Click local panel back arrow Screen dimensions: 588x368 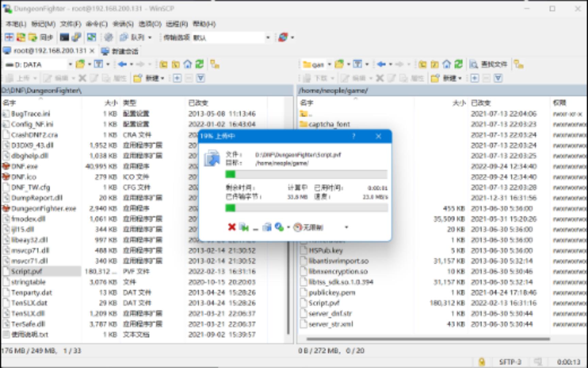coord(122,64)
